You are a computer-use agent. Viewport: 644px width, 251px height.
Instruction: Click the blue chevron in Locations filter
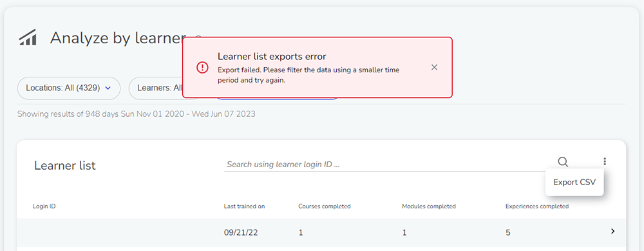[x=108, y=88]
